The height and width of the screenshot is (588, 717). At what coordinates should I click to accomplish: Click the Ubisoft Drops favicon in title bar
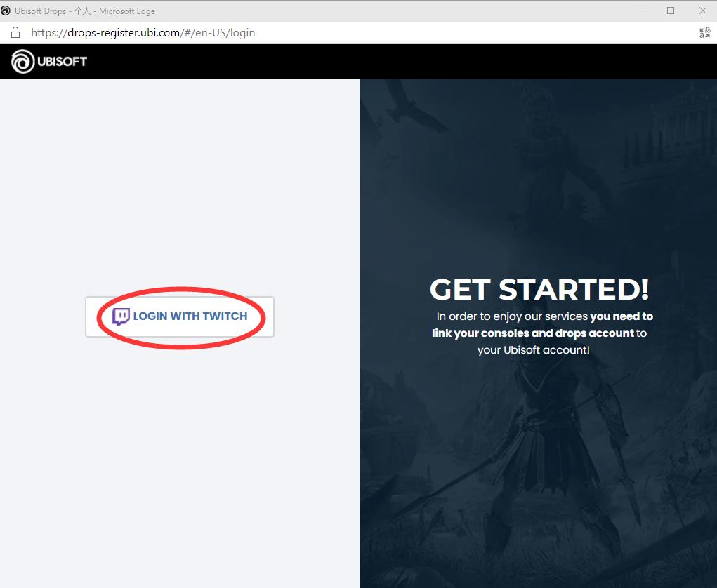tap(6, 11)
